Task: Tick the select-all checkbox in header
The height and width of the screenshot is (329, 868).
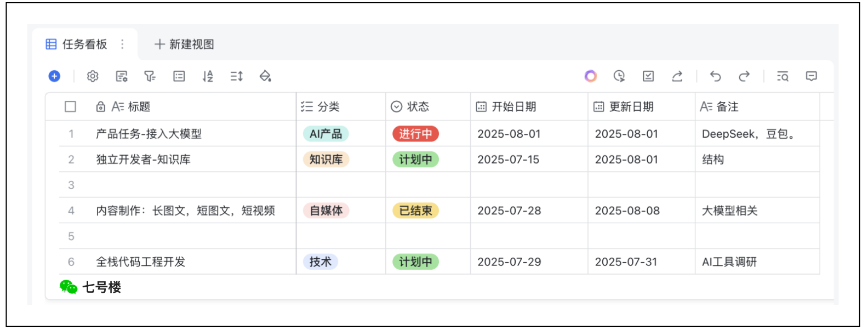Action: tap(70, 106)
